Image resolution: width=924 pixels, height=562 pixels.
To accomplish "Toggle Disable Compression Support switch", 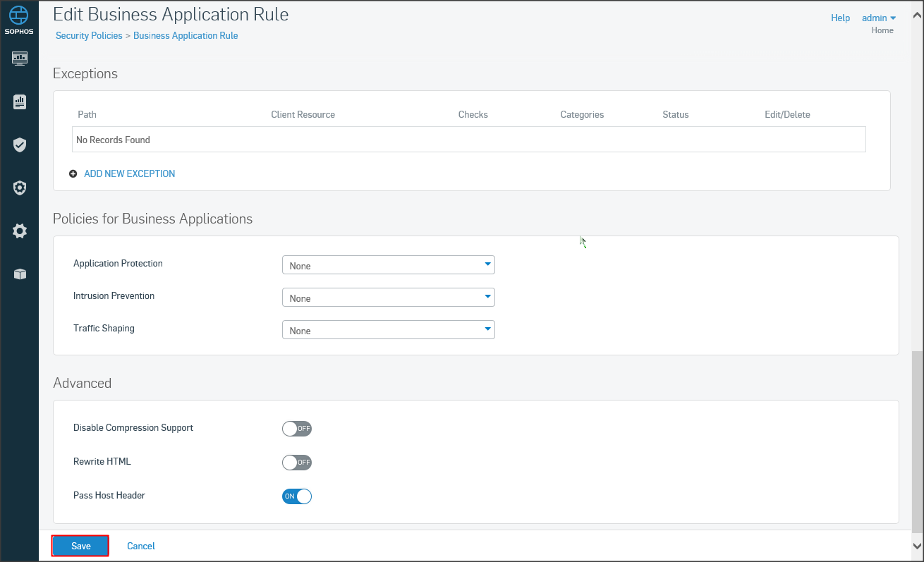I will [296, 429].
